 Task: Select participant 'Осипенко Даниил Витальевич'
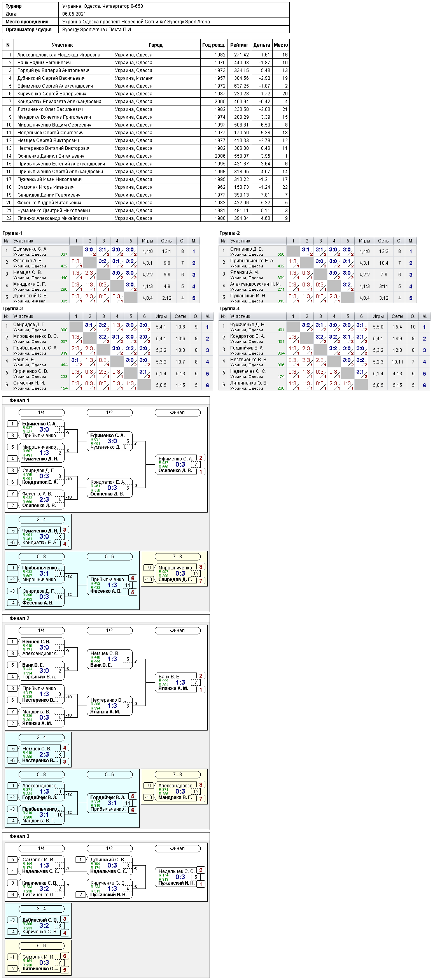click(51, 156)
